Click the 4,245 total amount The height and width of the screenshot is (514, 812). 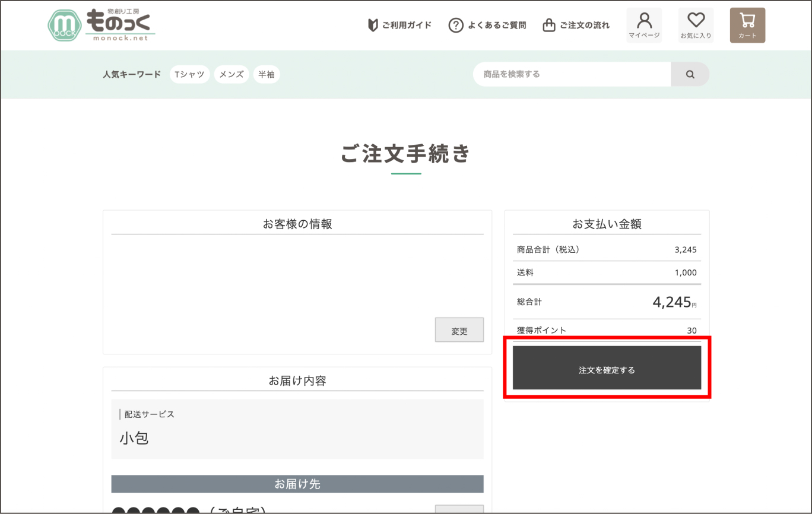click(671, 302)
